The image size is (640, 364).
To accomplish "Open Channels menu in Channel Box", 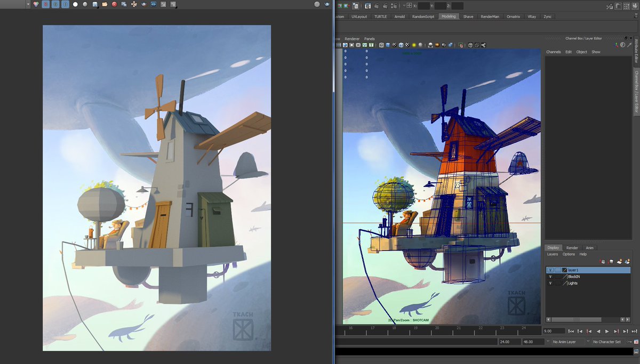I will pyautogui.click(x=554, y=52).
